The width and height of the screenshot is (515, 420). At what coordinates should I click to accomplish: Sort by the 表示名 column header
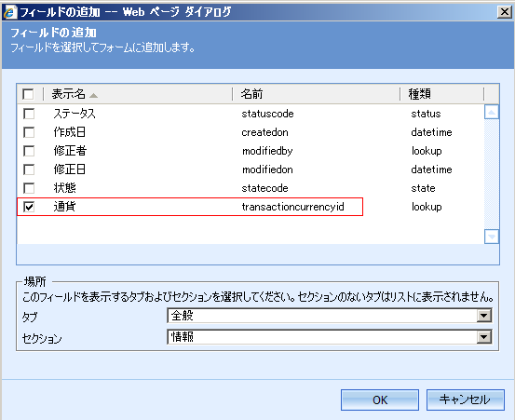coord(138,94)
